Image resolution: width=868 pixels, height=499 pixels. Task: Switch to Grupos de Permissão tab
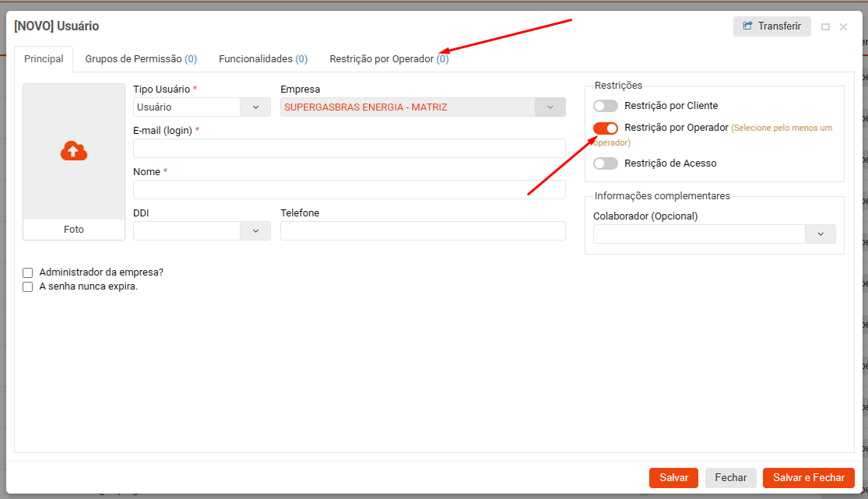click(141, 59)
